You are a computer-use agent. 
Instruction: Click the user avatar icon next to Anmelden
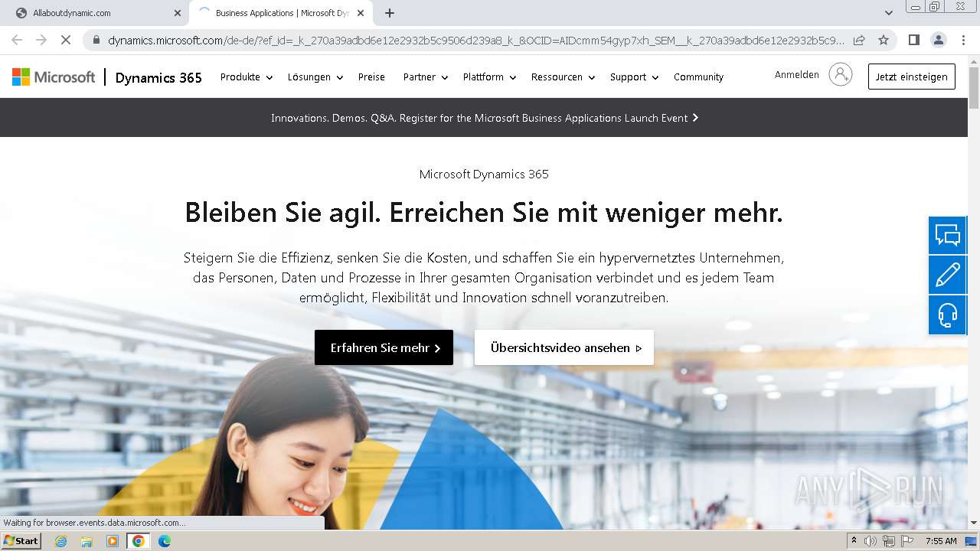coord(840,75)
